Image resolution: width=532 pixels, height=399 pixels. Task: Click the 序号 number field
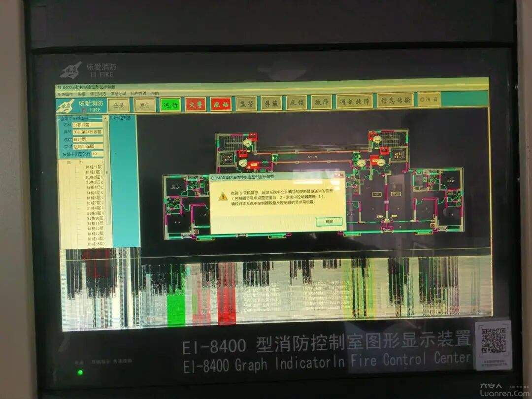coord(88,132)
